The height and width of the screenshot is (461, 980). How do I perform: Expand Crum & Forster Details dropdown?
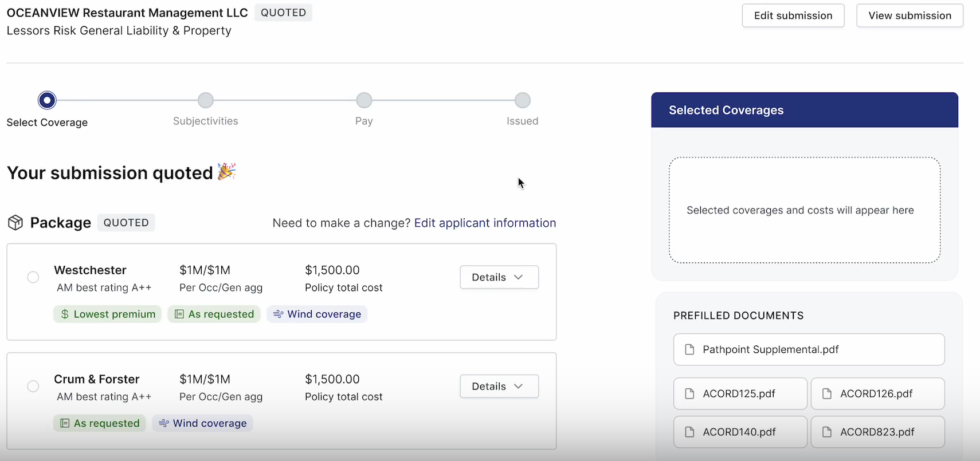click(499, 387)
